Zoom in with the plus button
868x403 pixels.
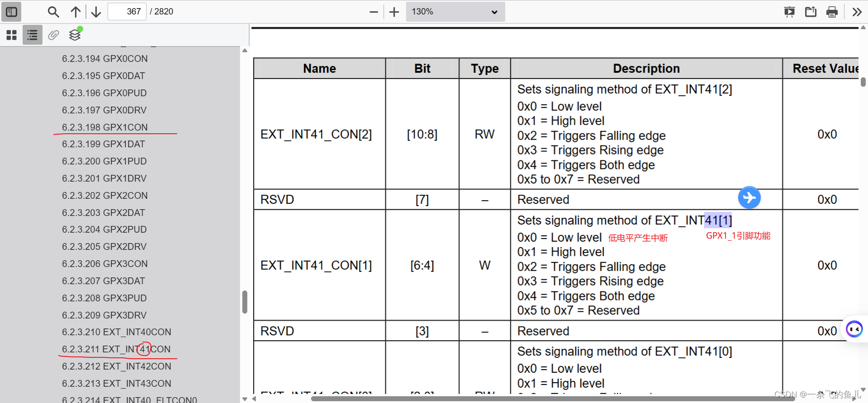tap(394, 12)
